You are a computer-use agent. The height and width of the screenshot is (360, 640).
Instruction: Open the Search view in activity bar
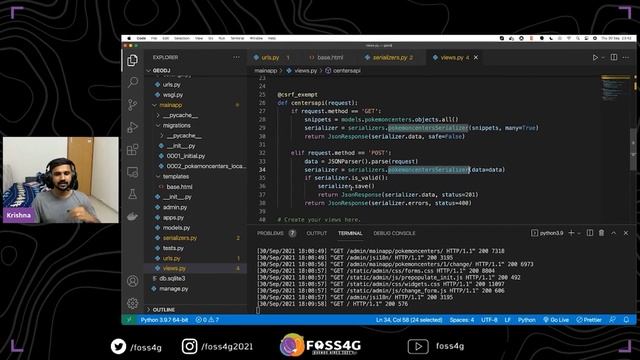coord(133,82)
